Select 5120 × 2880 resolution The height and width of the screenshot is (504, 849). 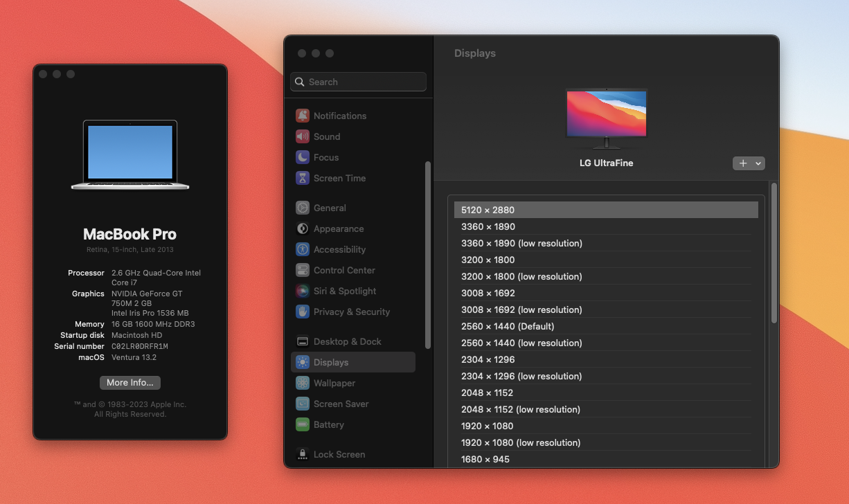click(606, 210)
